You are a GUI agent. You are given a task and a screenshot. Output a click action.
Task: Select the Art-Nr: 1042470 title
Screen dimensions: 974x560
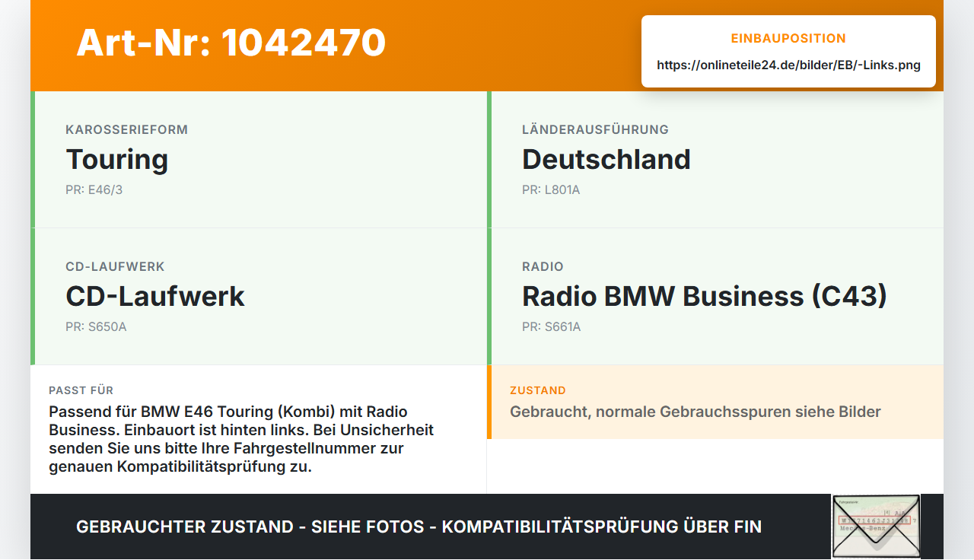(x=231, y=43)
